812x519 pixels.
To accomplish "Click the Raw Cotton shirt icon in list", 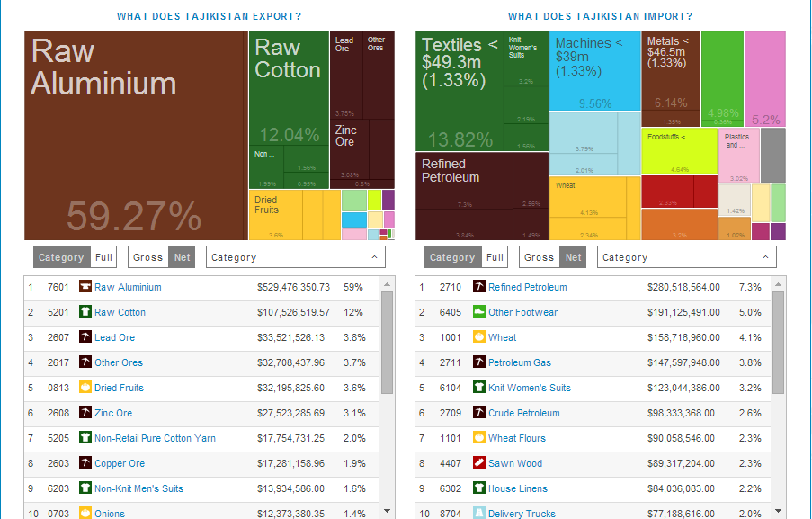I will pyautogui.click(x=85, y=313).
